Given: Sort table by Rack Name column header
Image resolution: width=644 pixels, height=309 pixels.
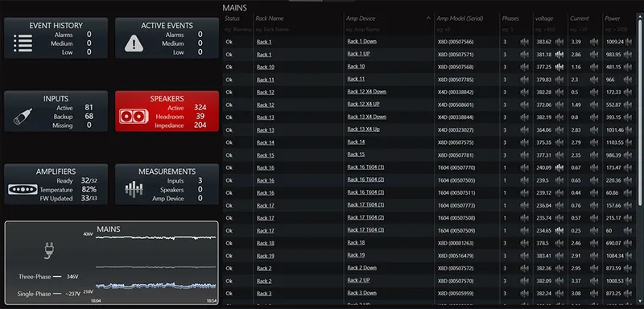Looking at the screenshot, I should 270,19.
